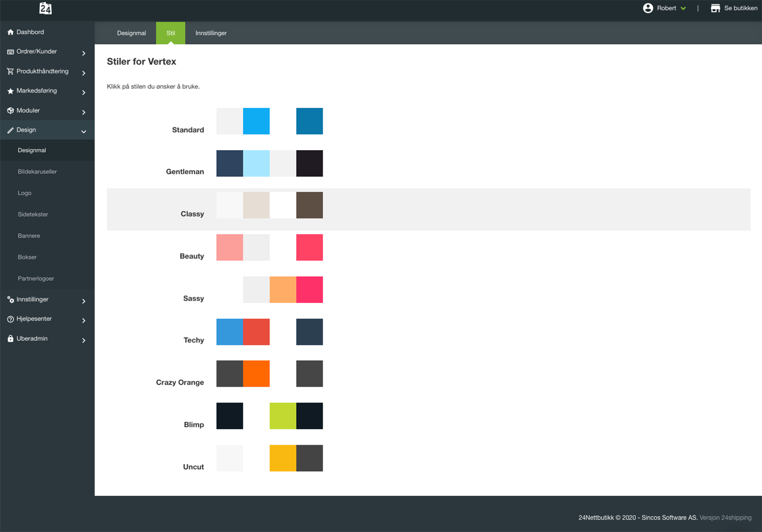
Task: Click the Produkthåndtering cart icon
Action: (10, 71)
